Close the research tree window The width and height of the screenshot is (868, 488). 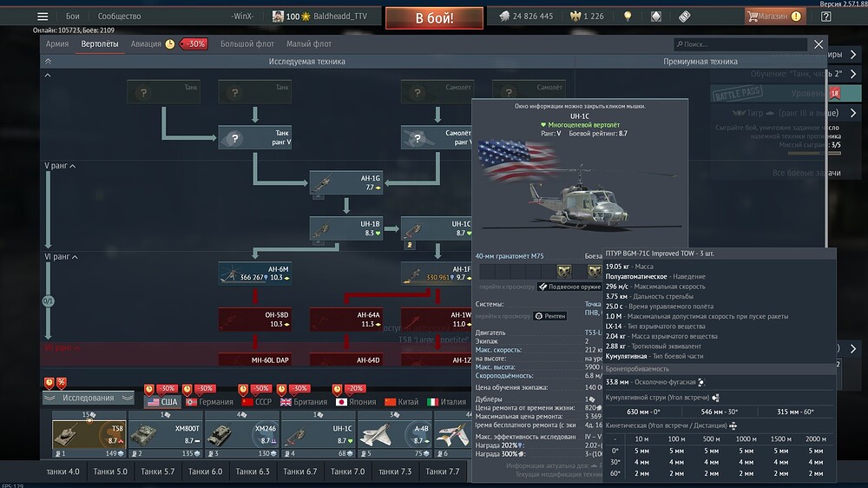(x=819, y=43)
